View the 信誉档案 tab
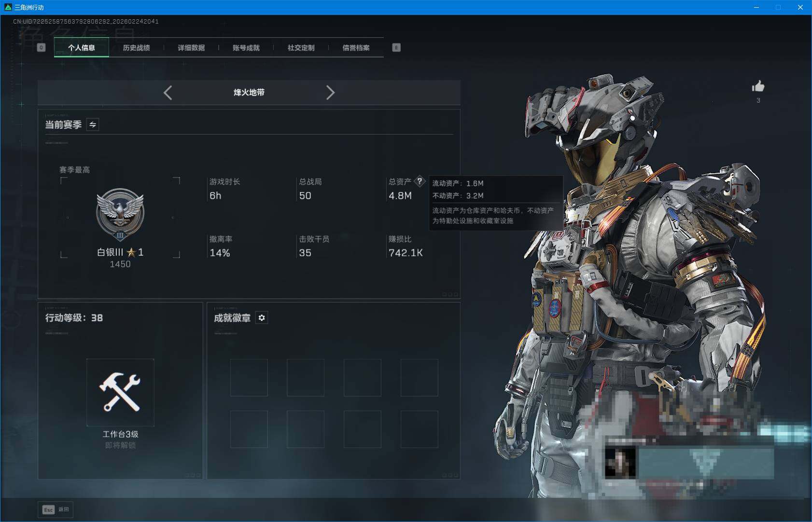The image size is (812, 522). click(x=356, y=47)
